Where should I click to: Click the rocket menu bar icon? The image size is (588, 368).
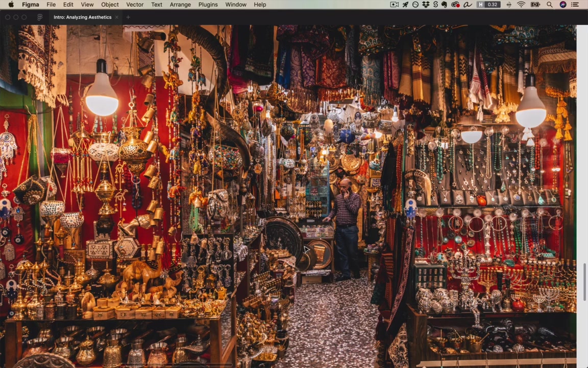point(405,5)
